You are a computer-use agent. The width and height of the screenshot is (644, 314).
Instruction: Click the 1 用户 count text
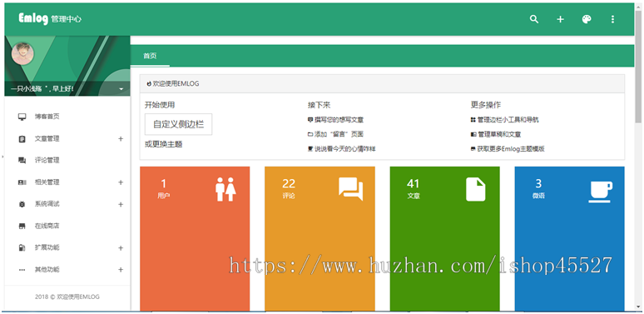tap(163, 188)
